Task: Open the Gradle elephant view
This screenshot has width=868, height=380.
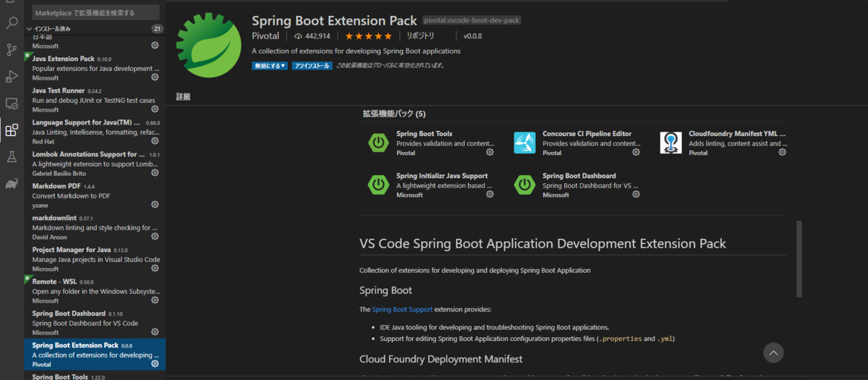Action: point(12,184)
